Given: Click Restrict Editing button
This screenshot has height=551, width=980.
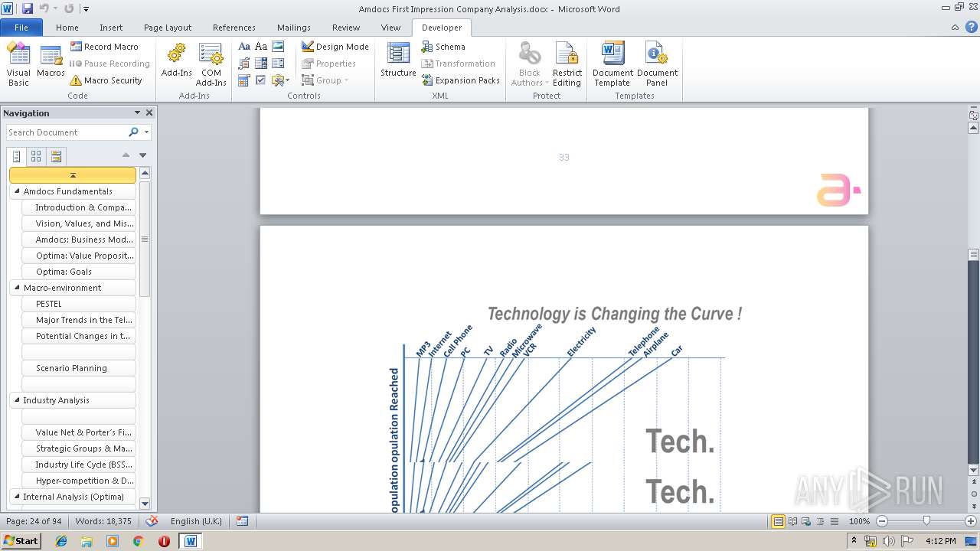Looking at the screenshot, I should click(567, 64).
